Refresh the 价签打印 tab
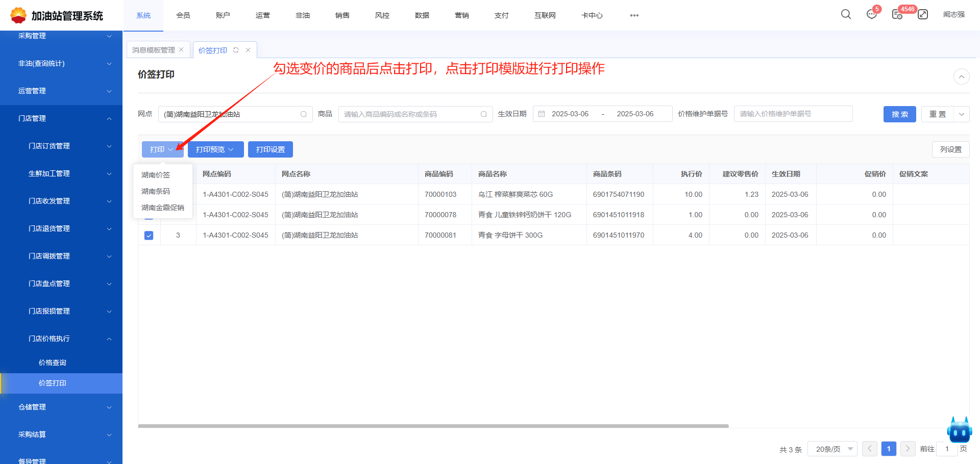Viewport: 980px width, 464px height. (236, 50)
